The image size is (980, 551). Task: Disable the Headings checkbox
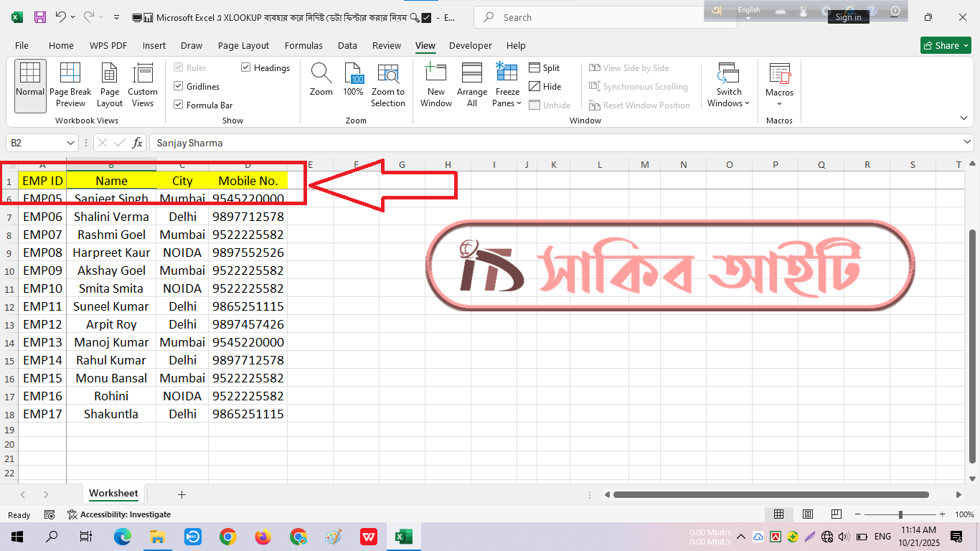pyautogui.click(x=246, y=67)
